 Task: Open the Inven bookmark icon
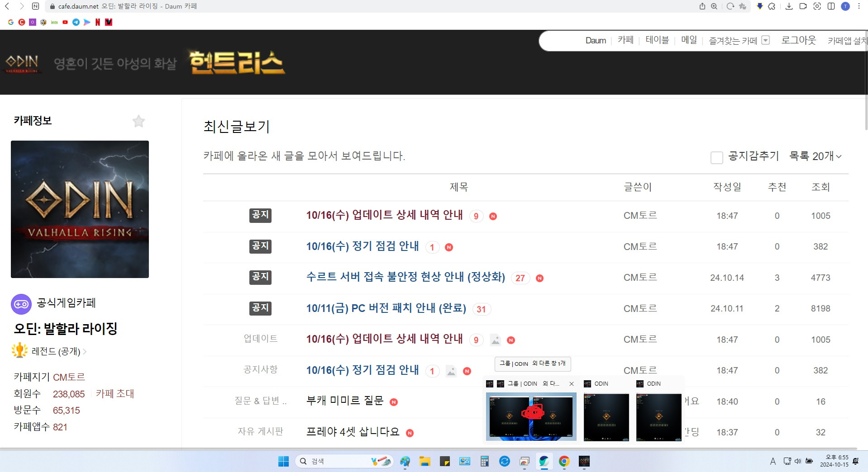pos(54,22)
